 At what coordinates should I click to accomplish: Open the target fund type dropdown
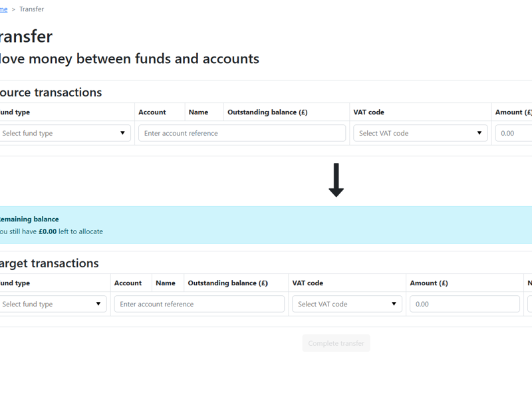(x=52, y=304)
